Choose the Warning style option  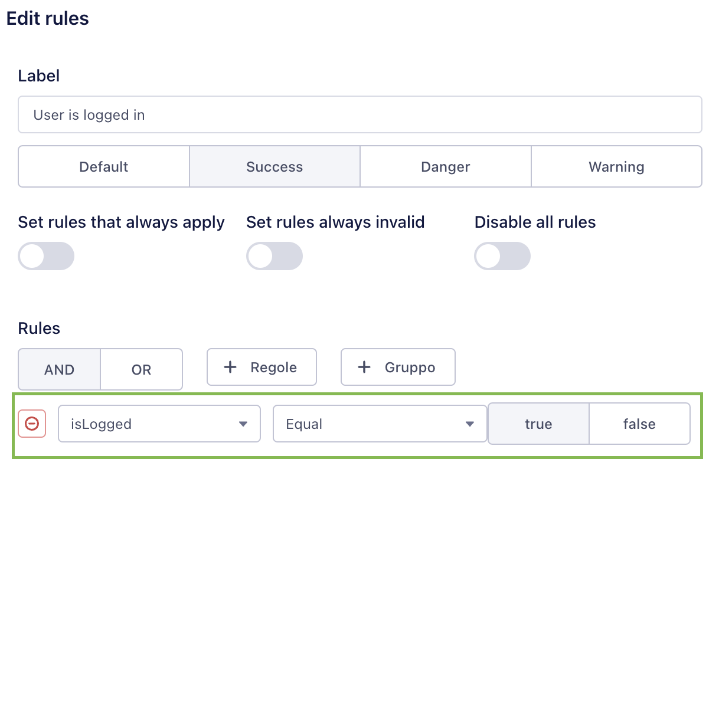click(x=616, y=166)
